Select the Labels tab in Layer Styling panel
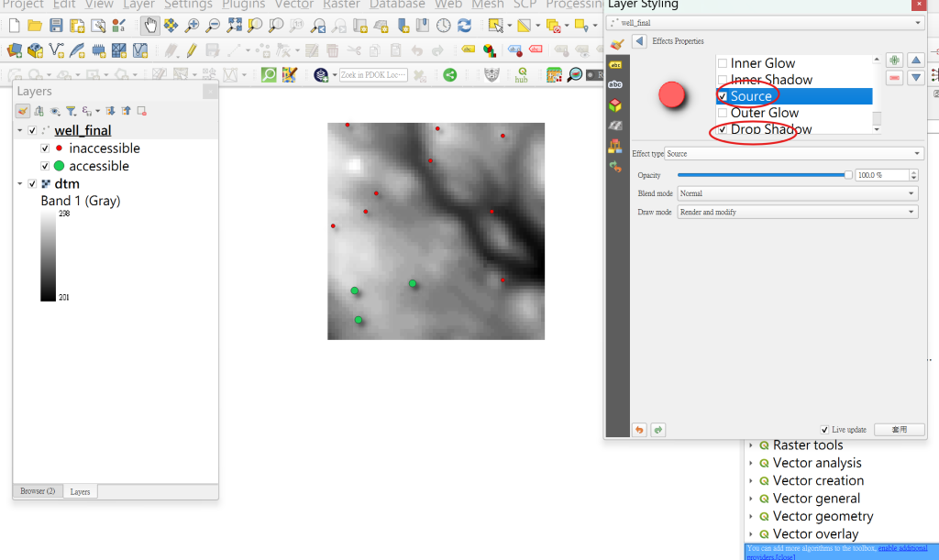 click(615, 64)
